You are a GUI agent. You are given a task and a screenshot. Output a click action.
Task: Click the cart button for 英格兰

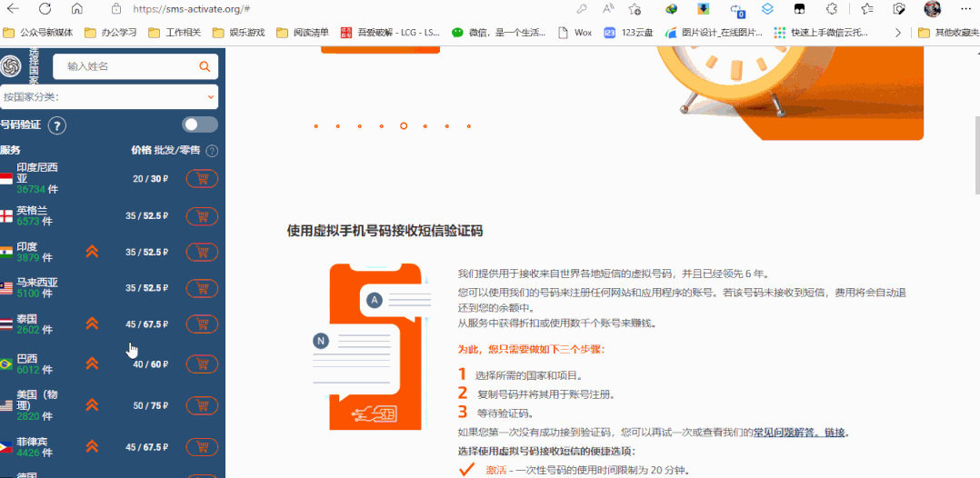[202, 216]
